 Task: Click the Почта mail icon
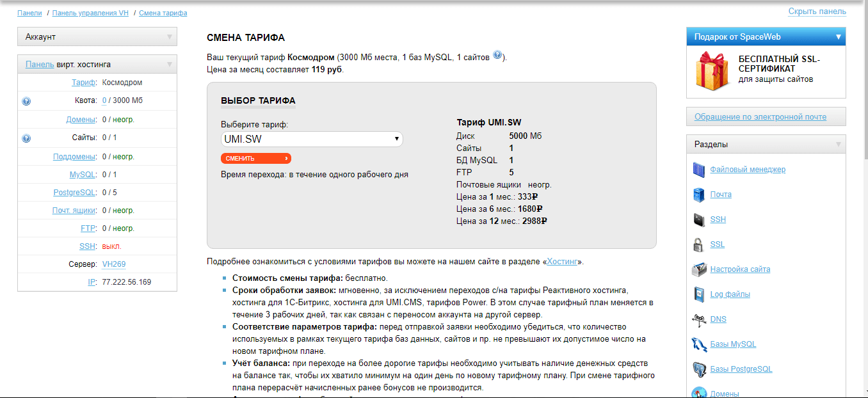(698, 195)
